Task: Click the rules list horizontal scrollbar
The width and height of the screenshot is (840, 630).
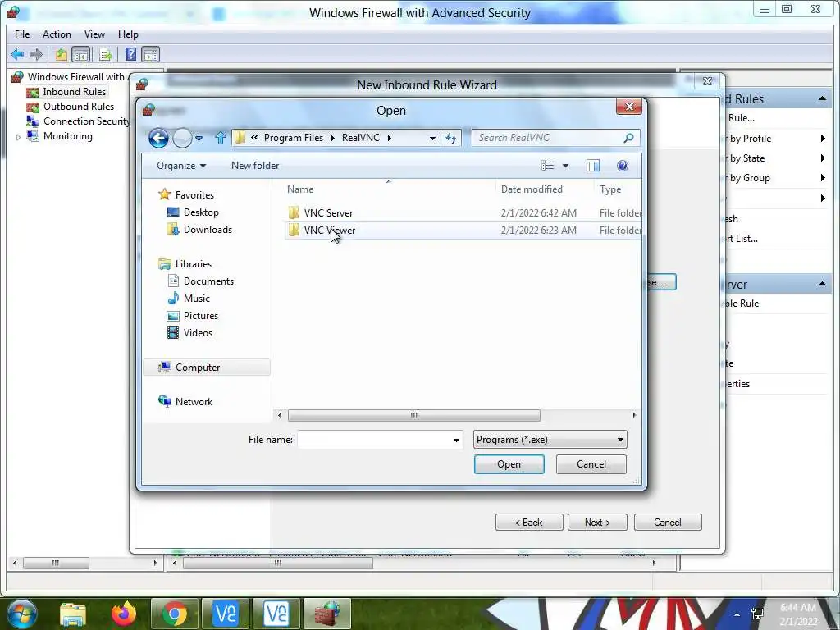Action: (x=277, y=563)
